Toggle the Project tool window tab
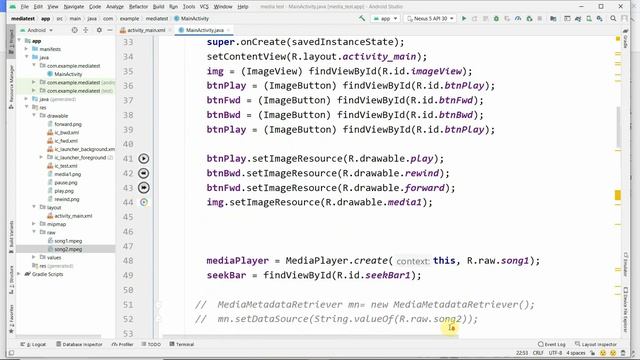Image resolution: width=640 pixels, height=360 pixels. (11, 43)
